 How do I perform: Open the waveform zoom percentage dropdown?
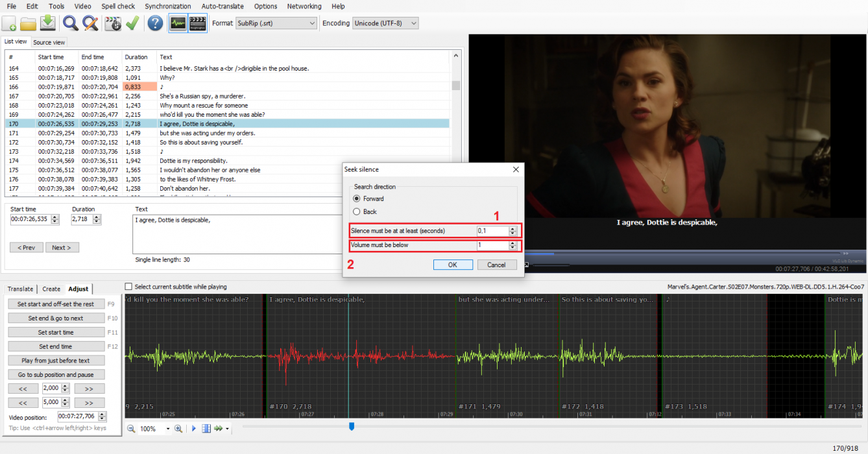point(167,429)
